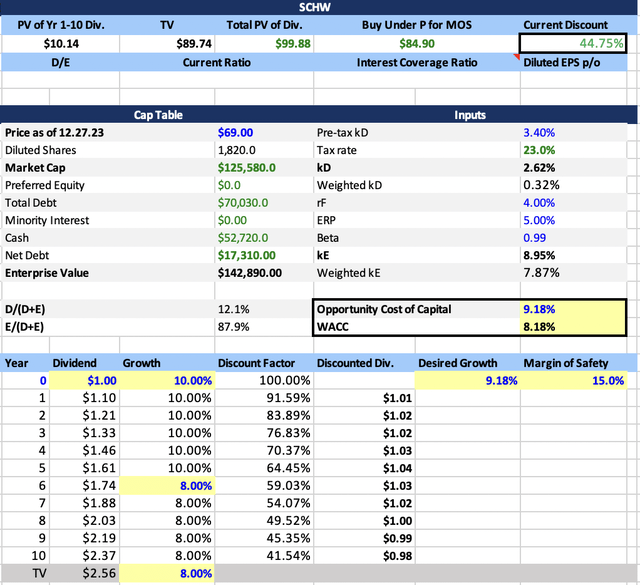Click the Year 6 dividend $1.74

84,486
